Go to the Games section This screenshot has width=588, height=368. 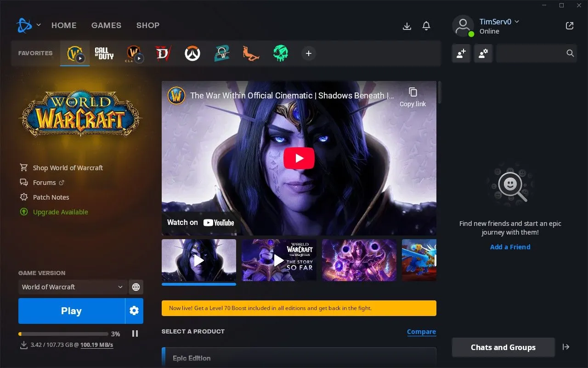click(106, 25)
